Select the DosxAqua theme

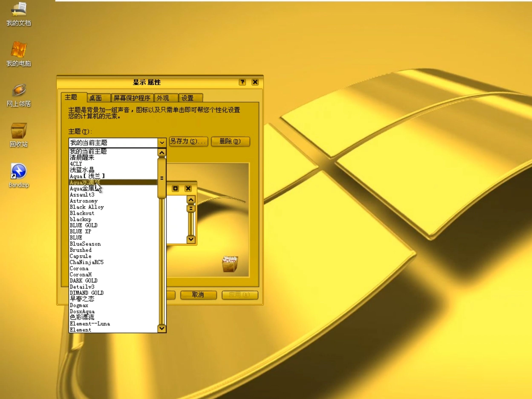coord(113,311)
